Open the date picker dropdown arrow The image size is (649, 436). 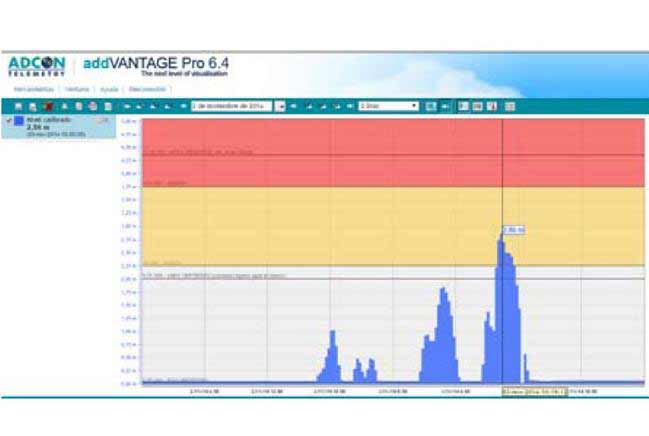click(x=280, y=106)
